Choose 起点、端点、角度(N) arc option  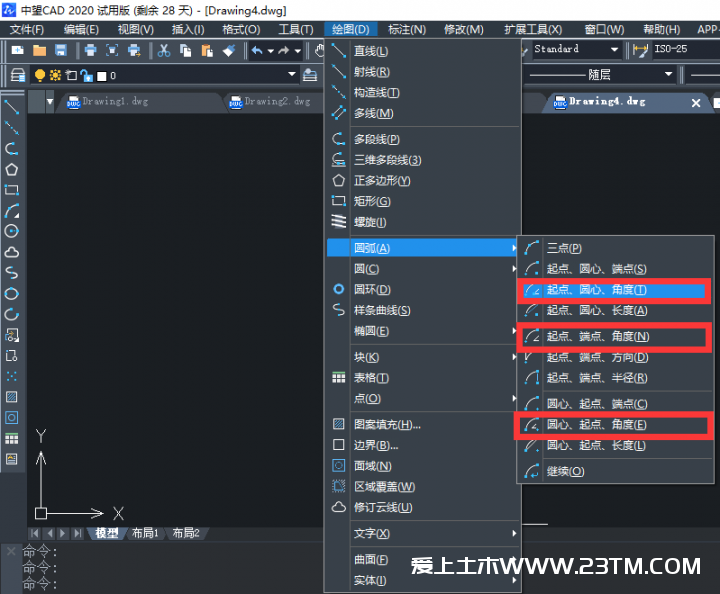pos(614,336)
